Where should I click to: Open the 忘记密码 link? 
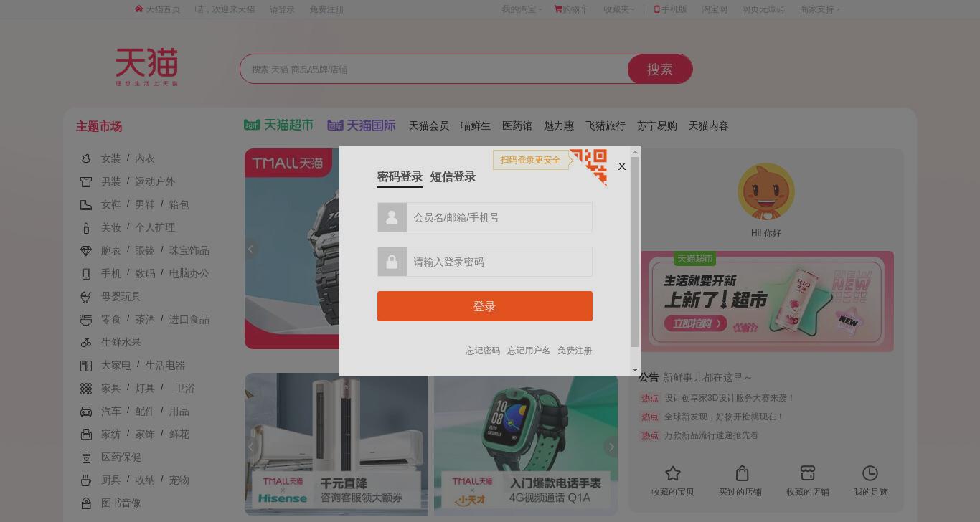click(x=483, y=351)
